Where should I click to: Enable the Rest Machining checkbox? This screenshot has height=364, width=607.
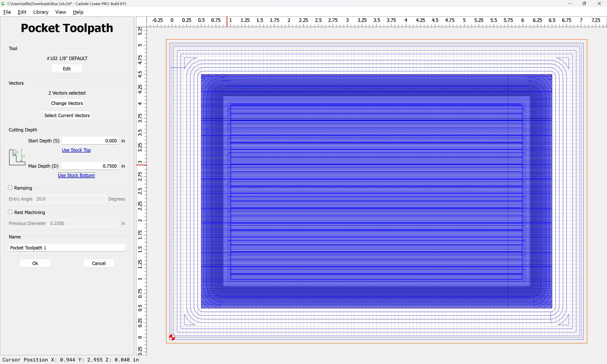10,212
